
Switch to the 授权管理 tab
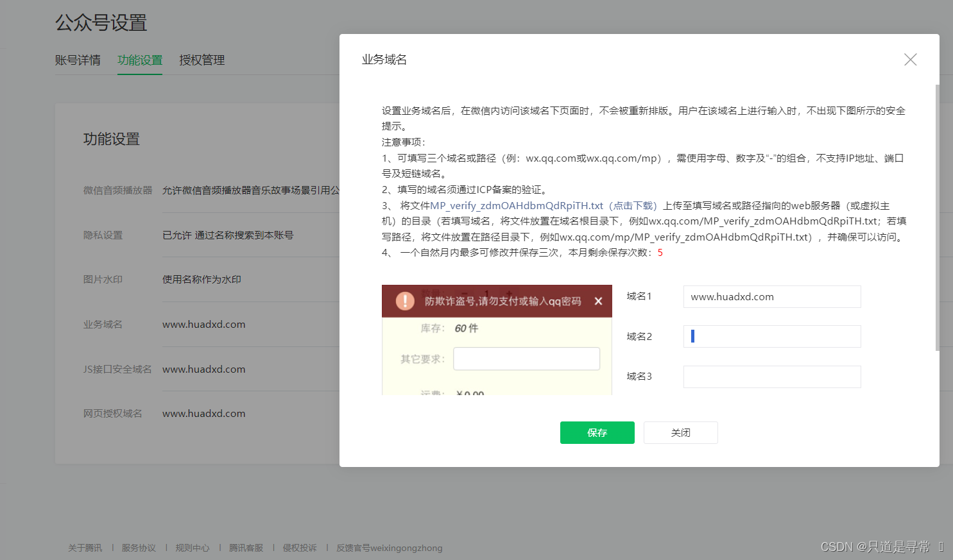(202, 60)
